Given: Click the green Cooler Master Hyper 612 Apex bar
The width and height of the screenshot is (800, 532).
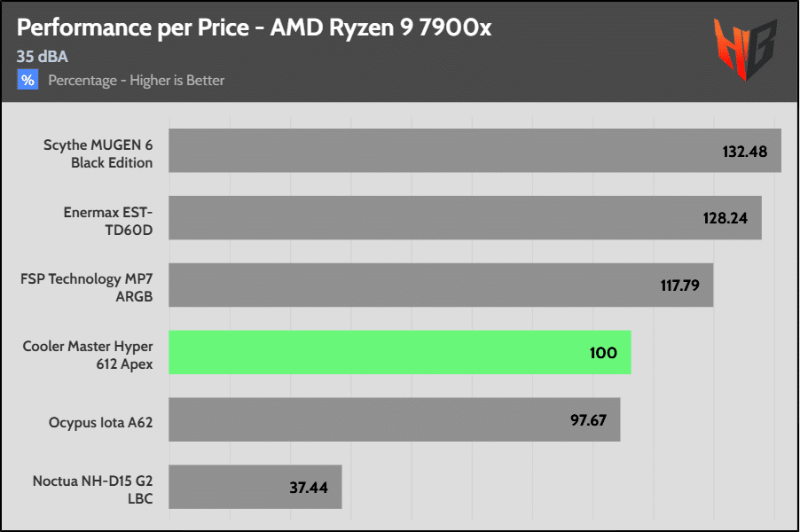Looking at the screenshot, I should [400, 353].
